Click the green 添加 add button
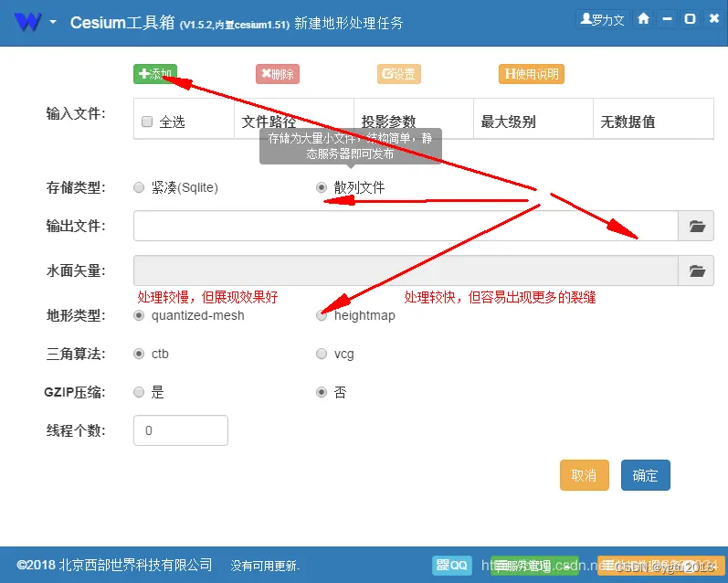 [155, 74]
